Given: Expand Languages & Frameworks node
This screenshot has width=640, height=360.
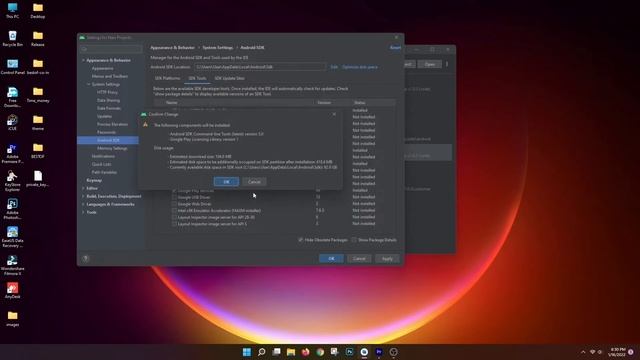Looking at the screenshot, I should pos(83,204).
